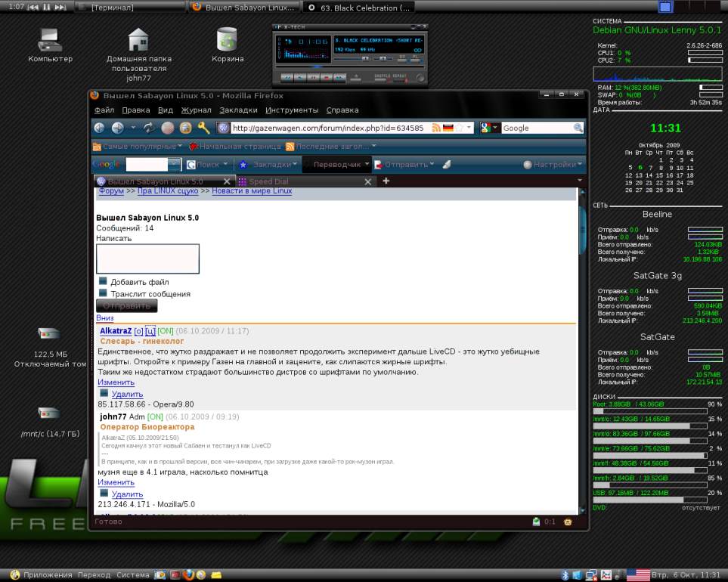The height and width of the screenshot is (582, 728).
Task: Toggle the Транслит сообщения checkbox
Action: coord(103,293)
